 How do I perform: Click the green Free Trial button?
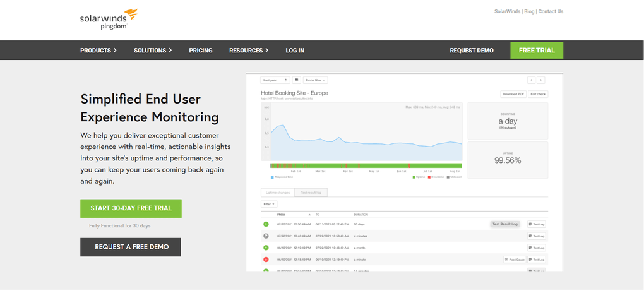pyautogui.click(x=537, y=50)
